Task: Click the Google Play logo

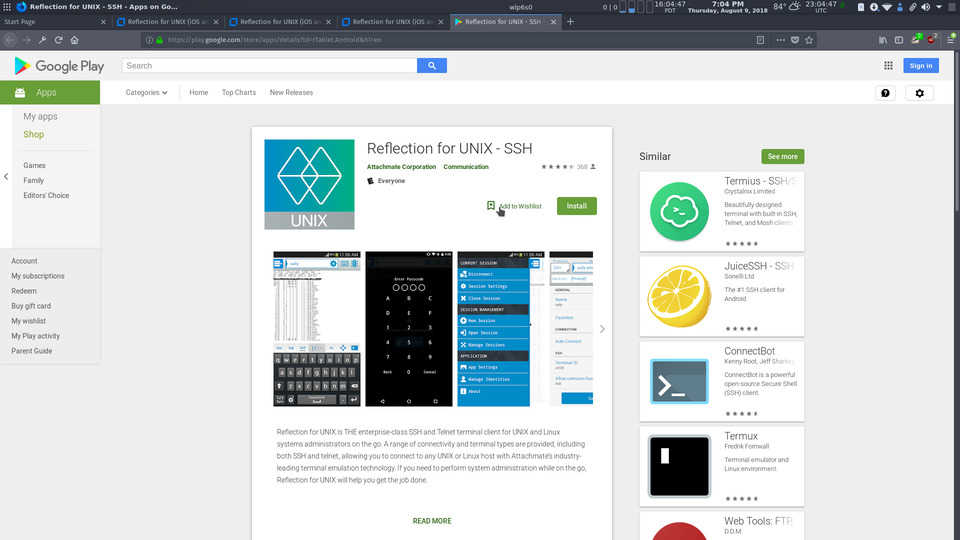Action: (59, 66)
